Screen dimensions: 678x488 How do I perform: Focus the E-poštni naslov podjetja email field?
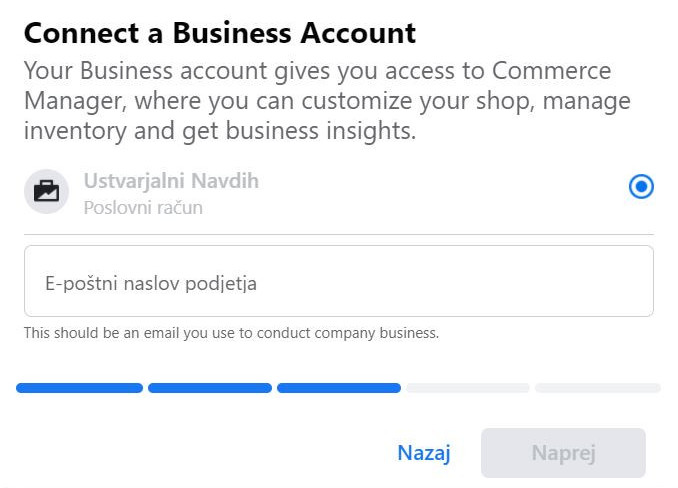[x=339, y=281]
